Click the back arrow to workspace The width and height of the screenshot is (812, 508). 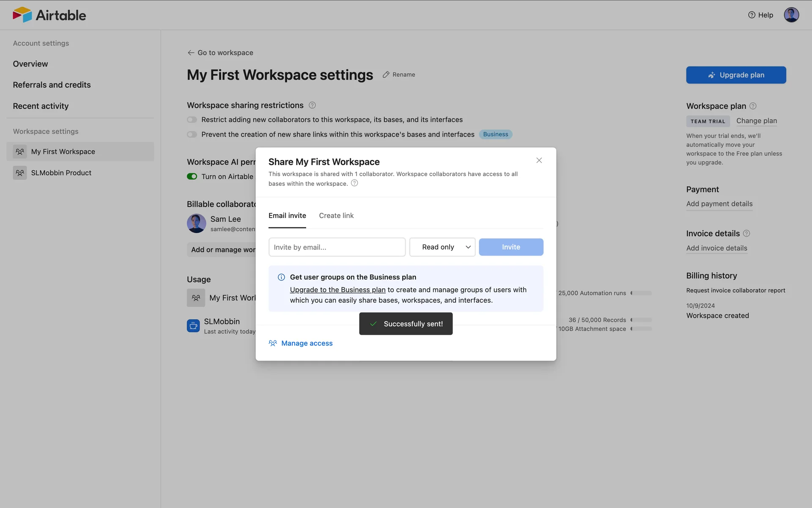pyautogui.click(x=191, y=52)
